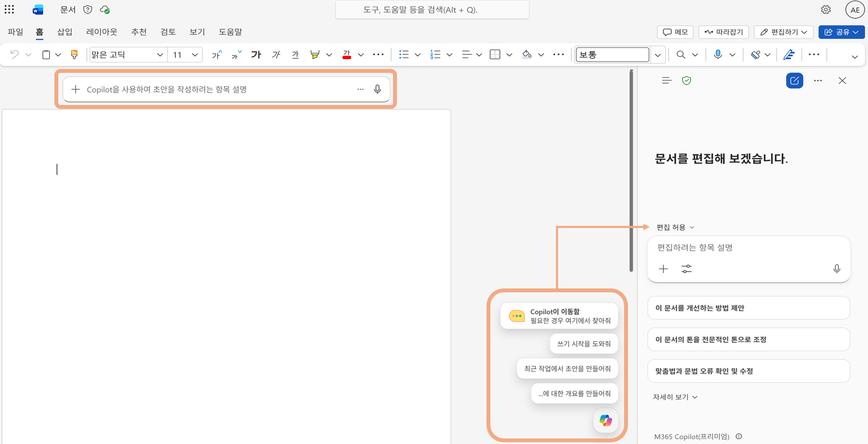Open the font color dropdown arrow

pos(361,55)
